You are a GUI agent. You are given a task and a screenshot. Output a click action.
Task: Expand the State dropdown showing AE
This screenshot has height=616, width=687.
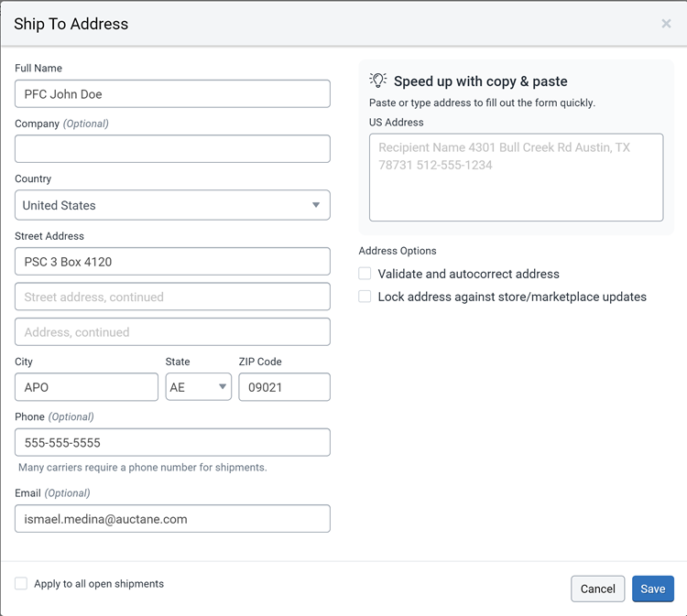pyautogui.click(x=198, y=387)
